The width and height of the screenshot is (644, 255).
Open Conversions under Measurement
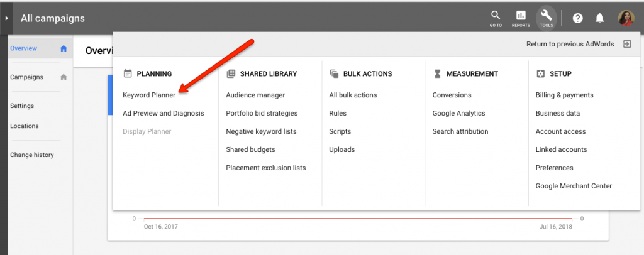pyautogui.click(x=452, y=95)
